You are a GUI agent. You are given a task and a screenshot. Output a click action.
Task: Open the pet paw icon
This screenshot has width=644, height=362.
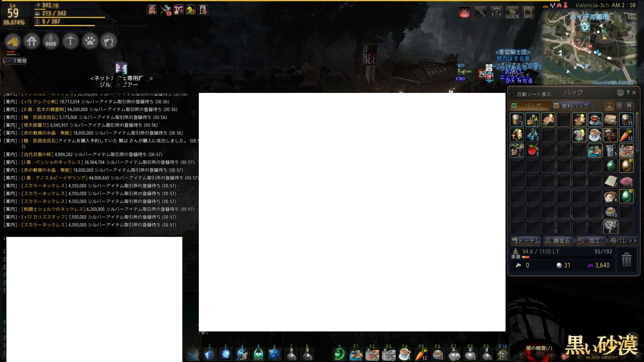tap(90, 41)
